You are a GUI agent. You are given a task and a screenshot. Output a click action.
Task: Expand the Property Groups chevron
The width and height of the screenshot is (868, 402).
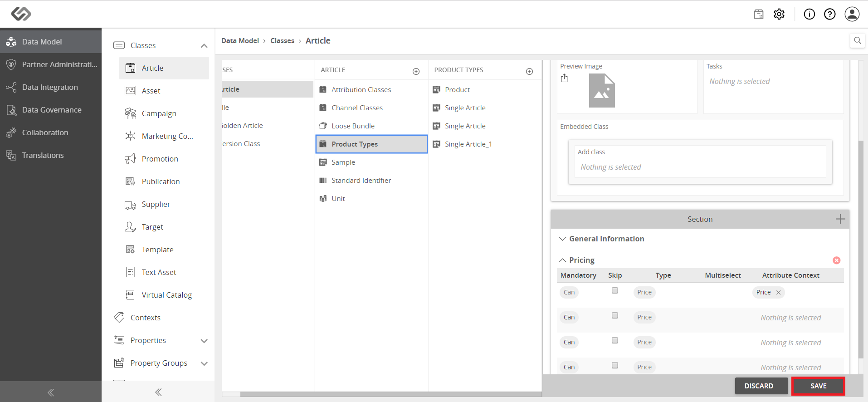pos(204,363)
